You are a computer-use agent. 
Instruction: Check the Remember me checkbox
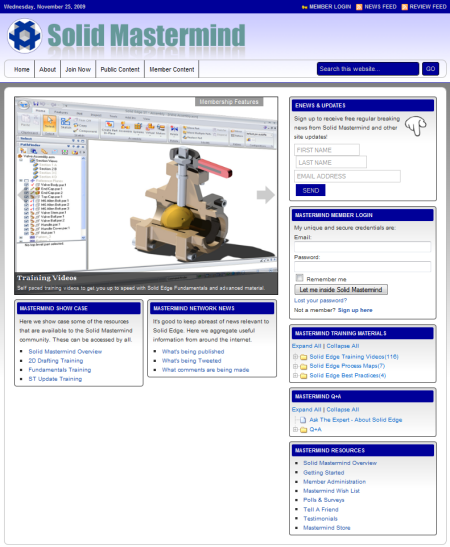[299, 278]
